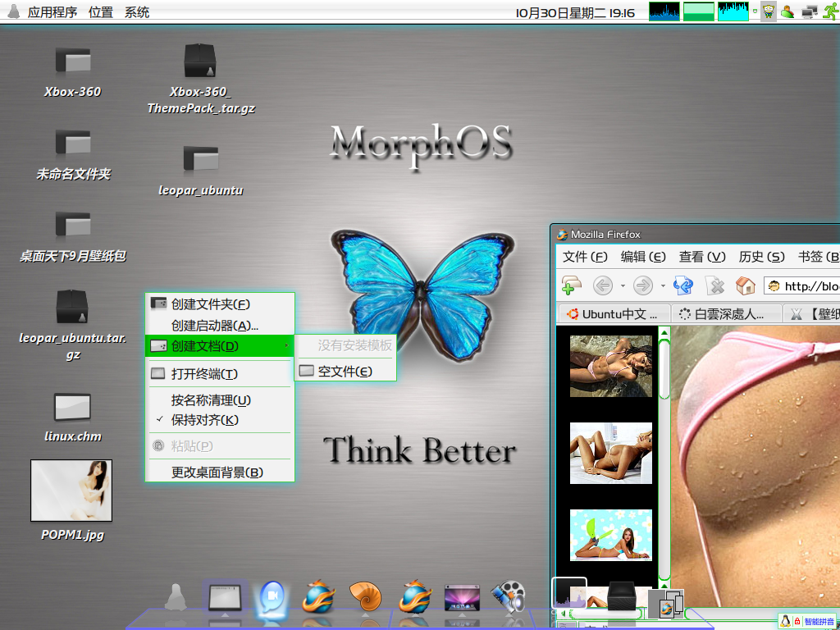Click the blank screen icon in the dock
Screen dimensions: 840x630
pyautogui.click(x=225, y=597)
